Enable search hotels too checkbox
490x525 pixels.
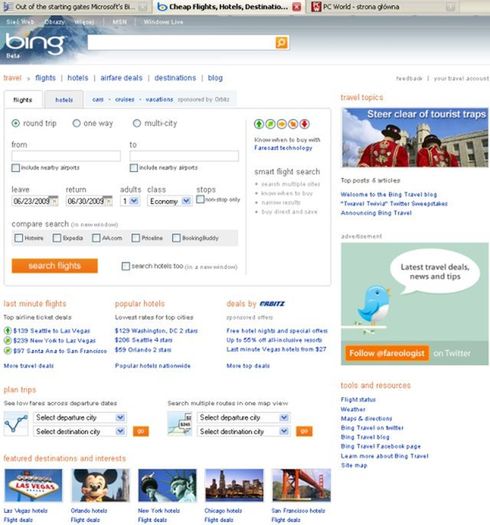[126, 266]
